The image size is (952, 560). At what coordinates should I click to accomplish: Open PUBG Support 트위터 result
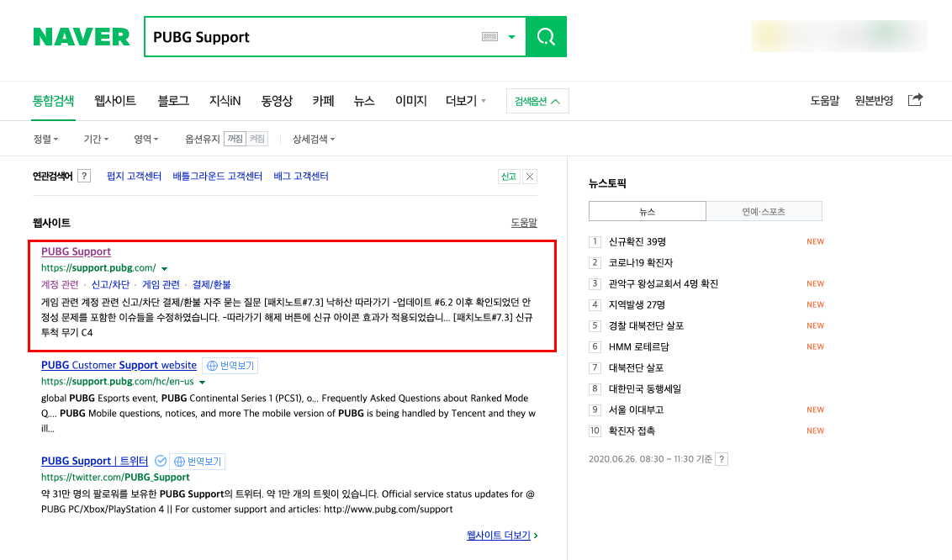pos(95,461)
